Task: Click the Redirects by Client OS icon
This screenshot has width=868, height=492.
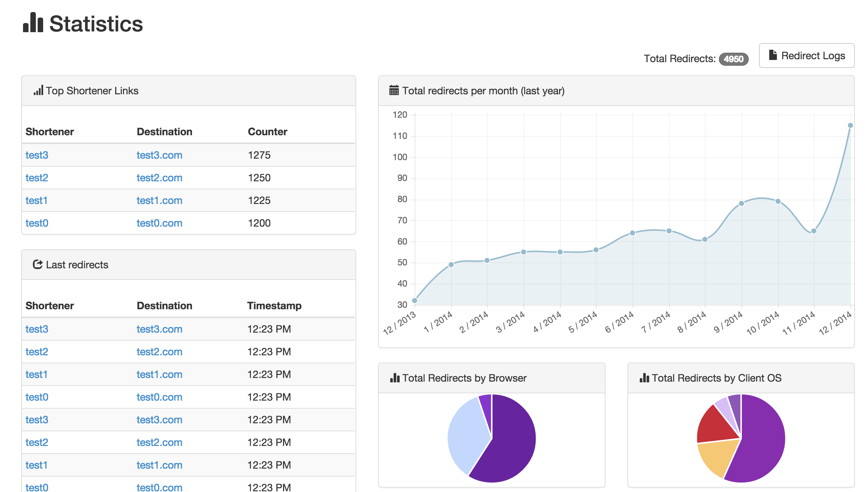Action: [644, 378]
